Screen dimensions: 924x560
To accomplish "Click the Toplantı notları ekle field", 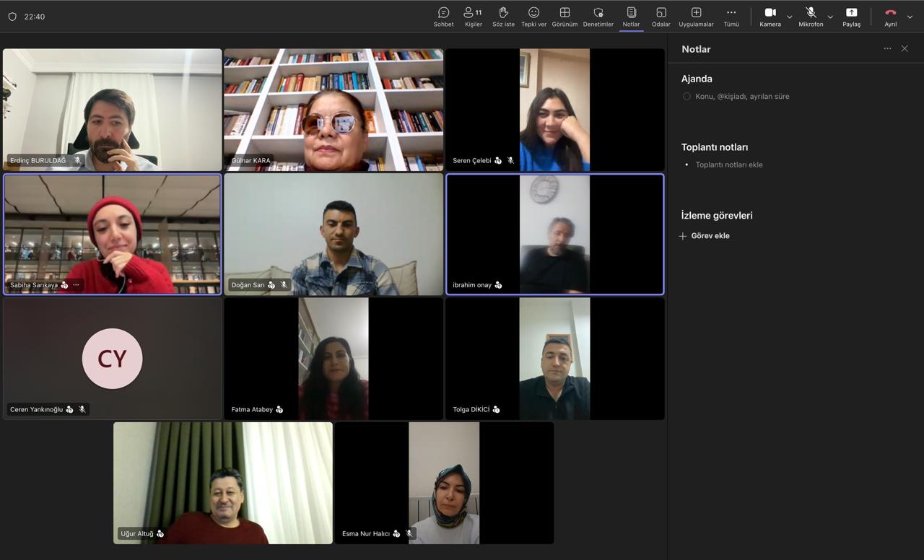I will coord(729,165).
